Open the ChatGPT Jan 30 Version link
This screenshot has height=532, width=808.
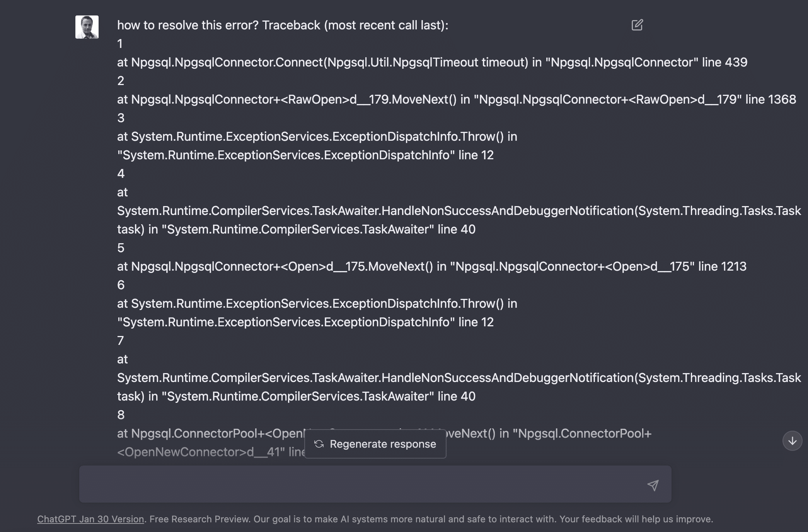pyautogui.click(x=90, y=519)
